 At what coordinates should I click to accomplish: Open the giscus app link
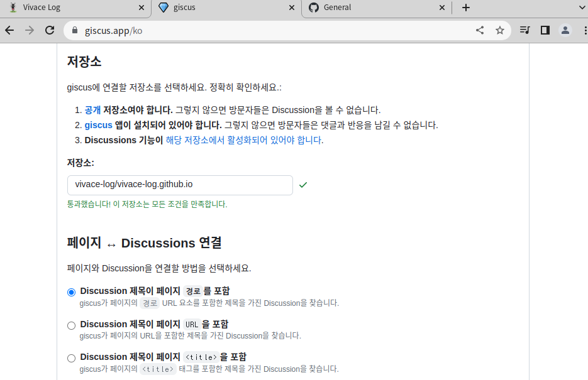click(x=98, y=125)
